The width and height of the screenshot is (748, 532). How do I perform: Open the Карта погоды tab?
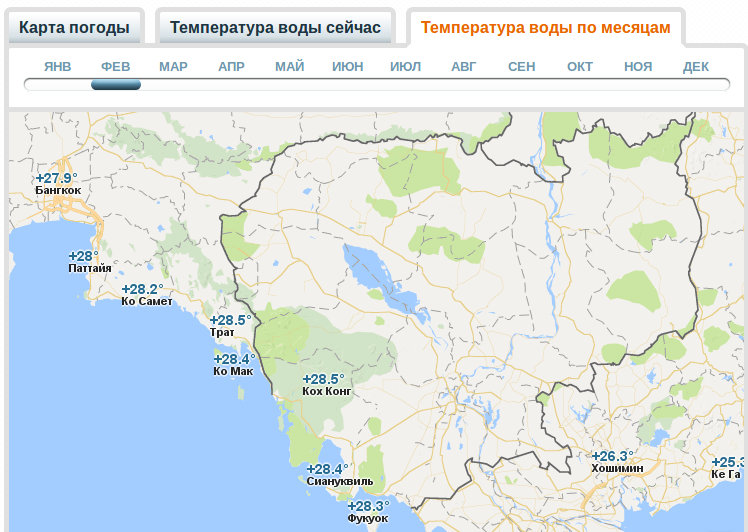(x=75, y=27)
